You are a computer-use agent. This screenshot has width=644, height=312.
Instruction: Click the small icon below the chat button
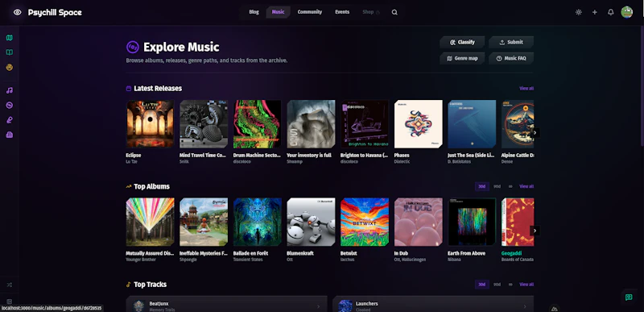(x=555, y=309)
